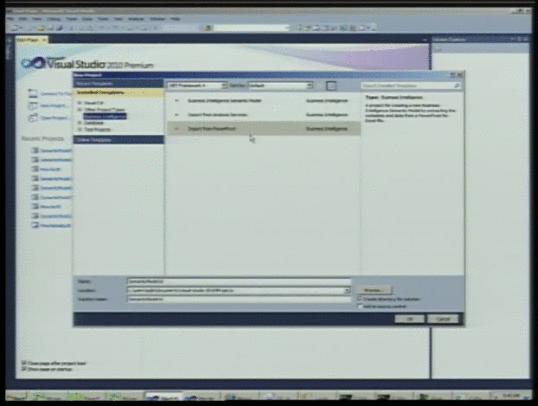The height and width of the screenshot is (406, 538).
Task: Select the Import from Analysis Services template icon
Action: click(x=177, y=115)
